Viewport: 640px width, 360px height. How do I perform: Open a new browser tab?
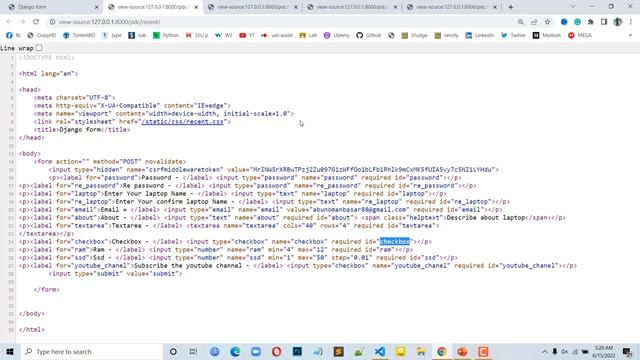(x=511, y=7)
